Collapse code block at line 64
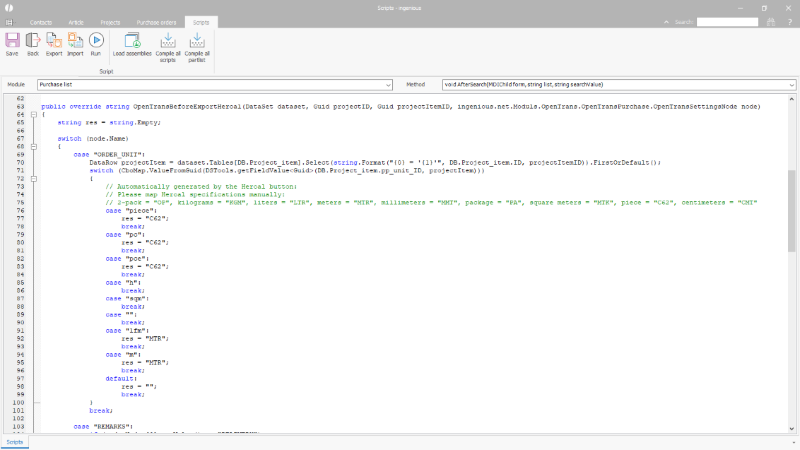 click(x=35, y=114)
